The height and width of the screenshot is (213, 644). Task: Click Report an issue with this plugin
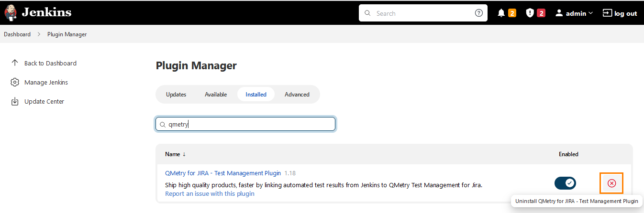[210, 194]
